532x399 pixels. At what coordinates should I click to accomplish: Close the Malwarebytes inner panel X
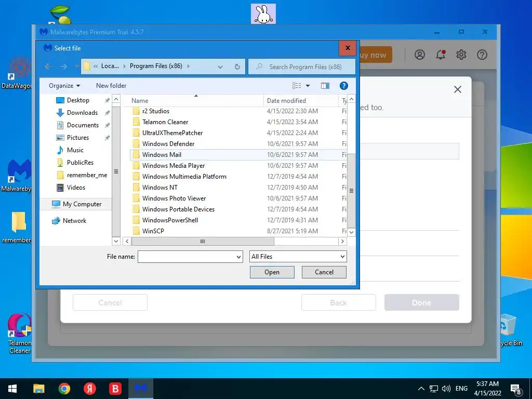coord(458,89)
